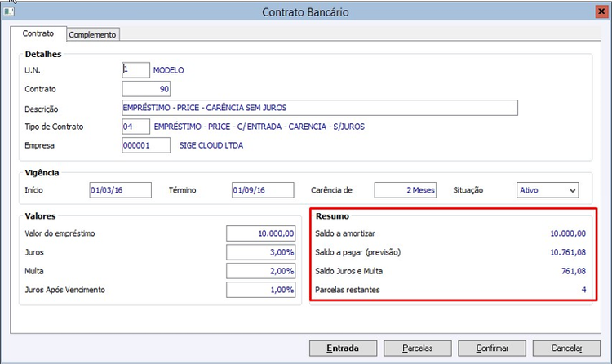Screen dimensions: 612x364
Task: Open the Parcelas button
Action: point(418,348)
